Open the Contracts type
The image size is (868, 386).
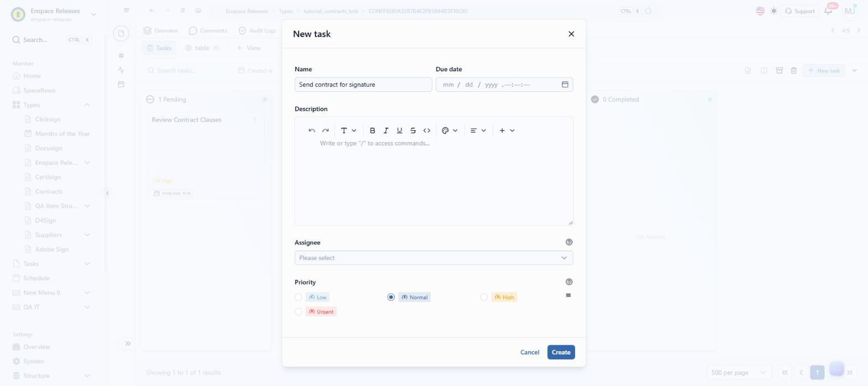(x=49, y=191)
